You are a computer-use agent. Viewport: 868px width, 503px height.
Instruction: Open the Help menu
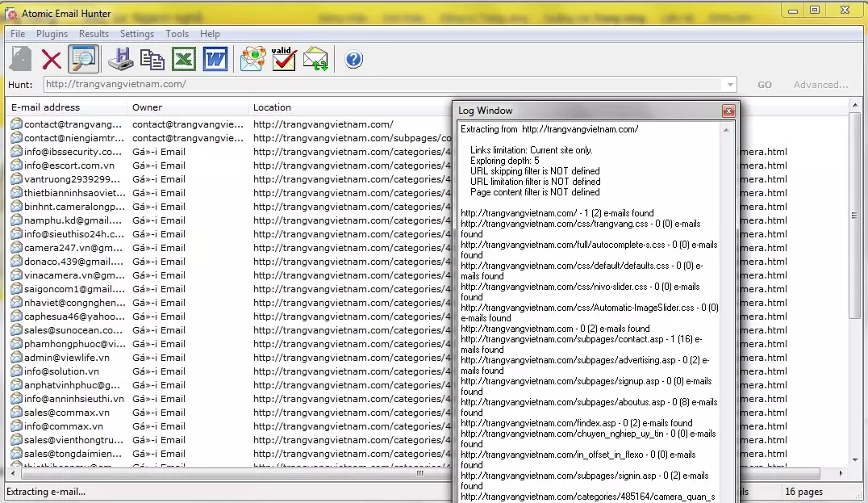210,34
